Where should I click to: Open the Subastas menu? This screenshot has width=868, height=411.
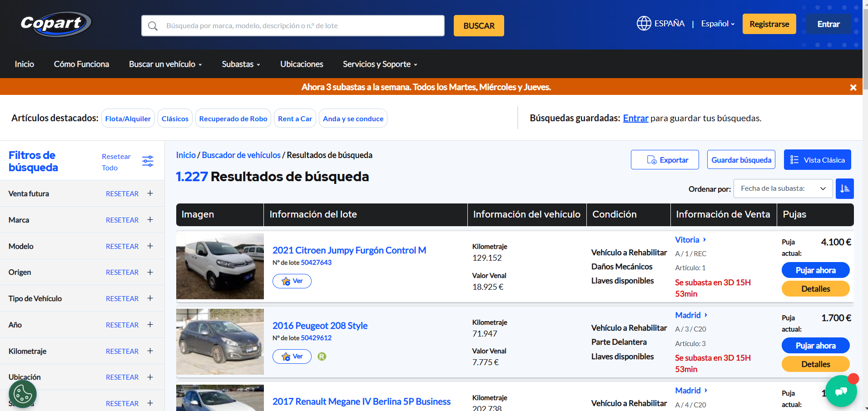(241, 64)
